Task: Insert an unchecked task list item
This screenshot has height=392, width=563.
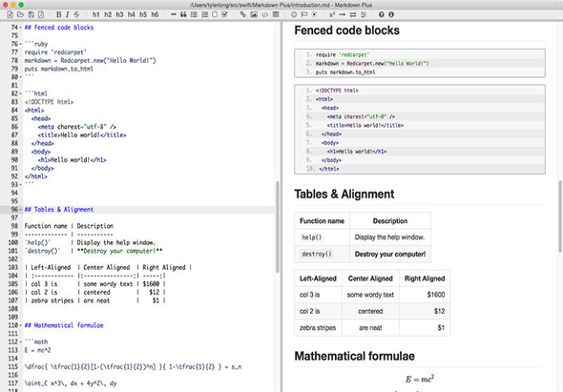Action: (215, 14)
